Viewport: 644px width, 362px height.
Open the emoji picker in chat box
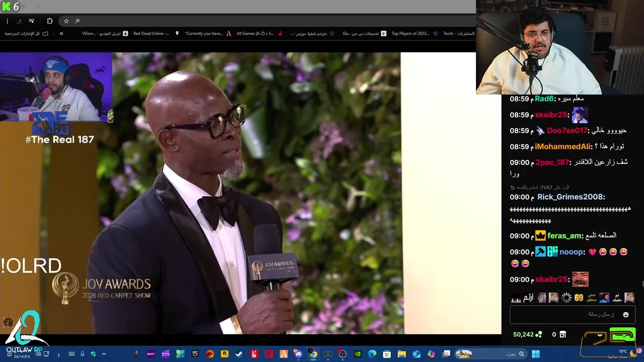click(626, 315)
